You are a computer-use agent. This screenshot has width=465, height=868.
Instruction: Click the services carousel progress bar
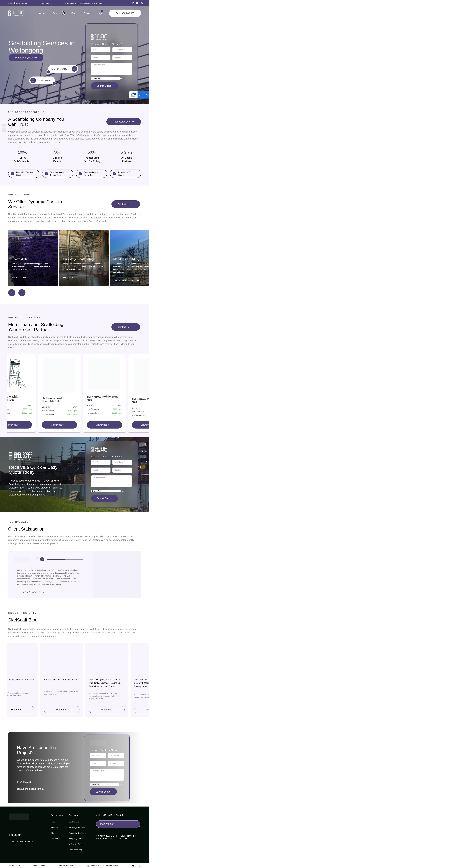click(66, 293)
